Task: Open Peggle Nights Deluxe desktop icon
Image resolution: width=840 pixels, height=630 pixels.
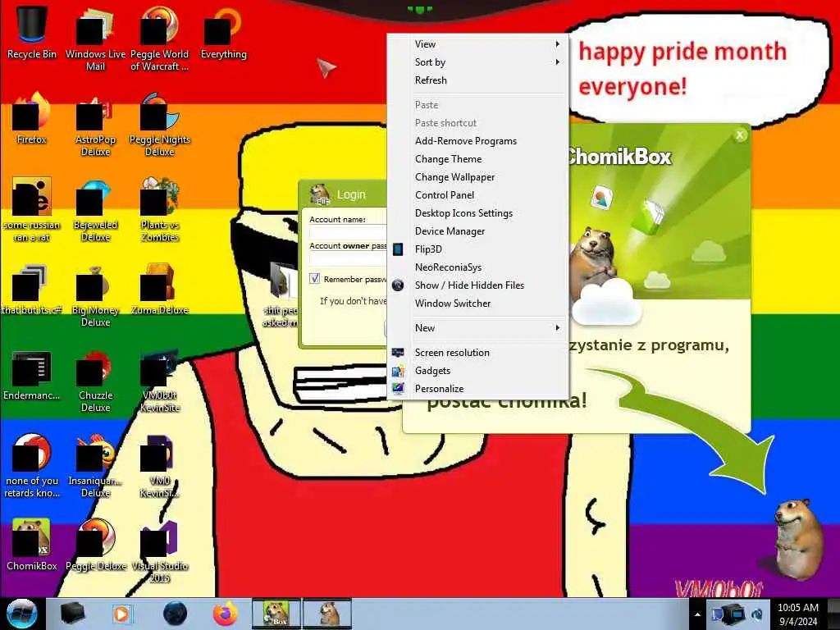Action: click(159, 125)
